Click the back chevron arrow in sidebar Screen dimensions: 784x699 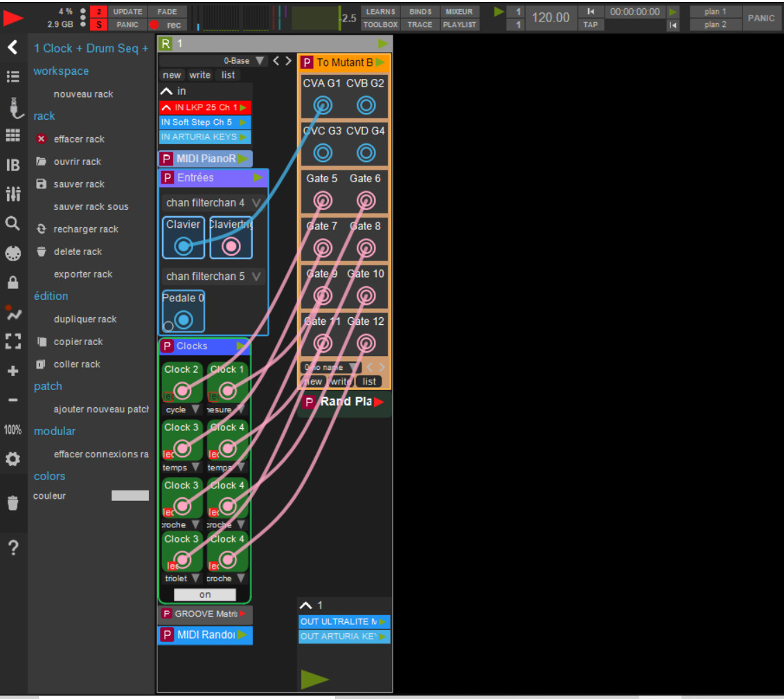click(12, 47)
